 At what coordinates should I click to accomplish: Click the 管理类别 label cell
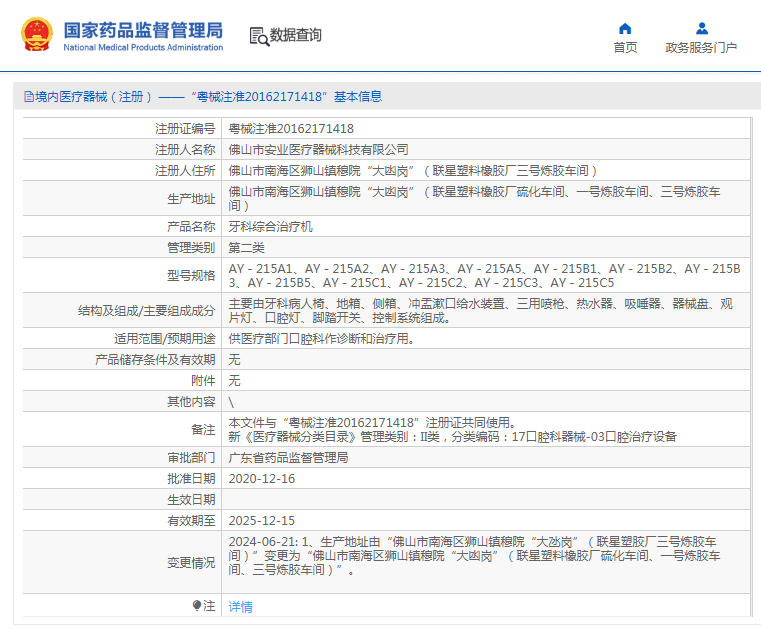tap(122, 248)
